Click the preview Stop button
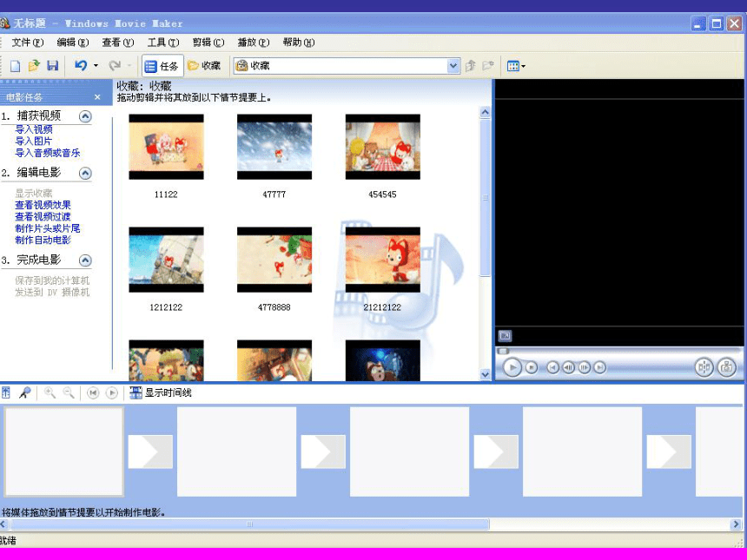The width and height of the screenshot is (747, 560). point(532,367)
